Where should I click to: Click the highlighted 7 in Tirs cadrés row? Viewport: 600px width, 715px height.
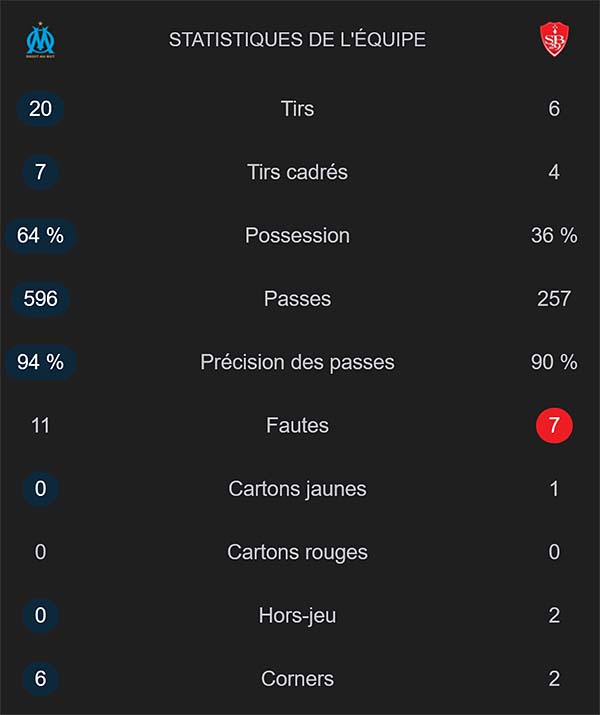[41, 172]
